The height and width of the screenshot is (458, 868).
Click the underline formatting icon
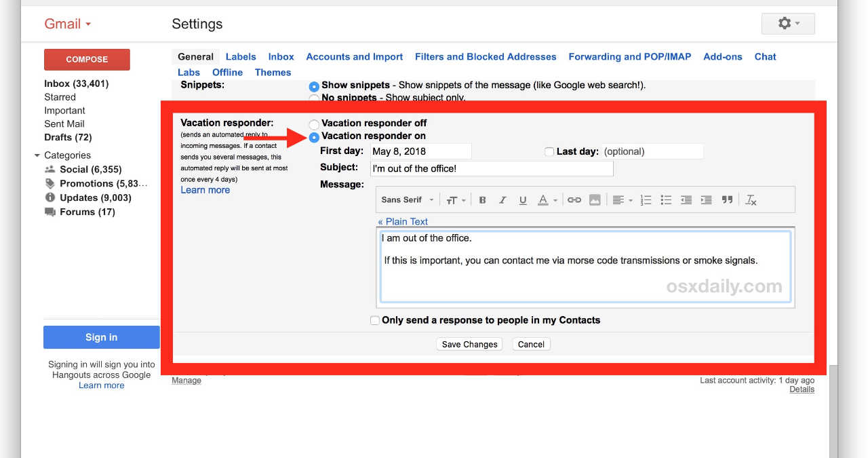(x=523, y=200)
